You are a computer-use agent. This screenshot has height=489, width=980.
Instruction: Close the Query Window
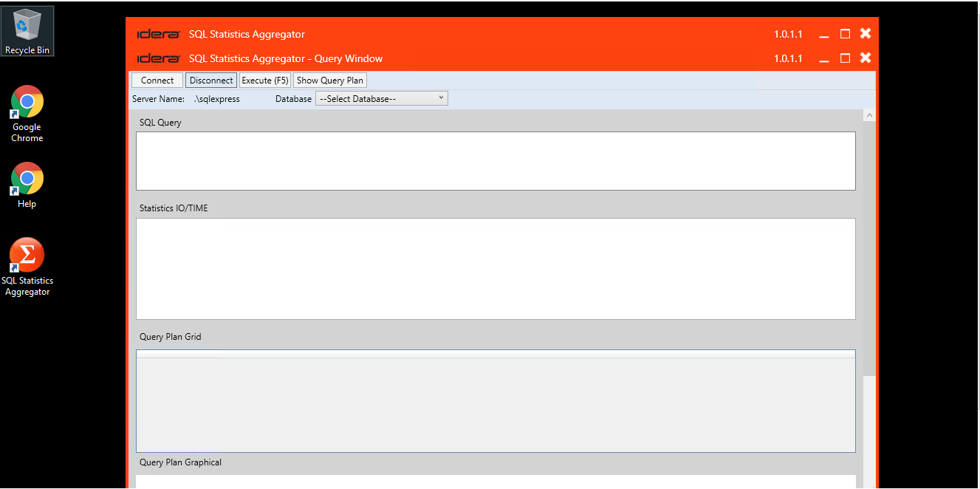(866, 58)
